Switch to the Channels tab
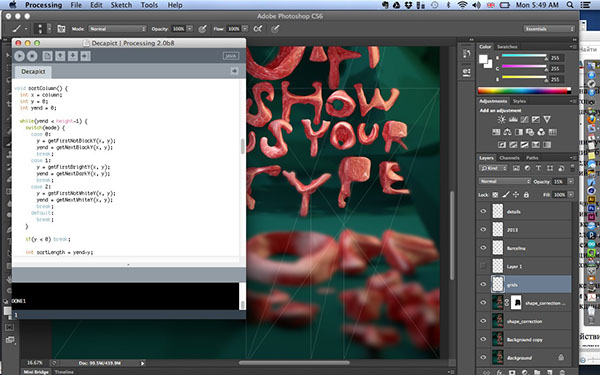The width and height of the screenshot is (600, 375). coord(509,158)
